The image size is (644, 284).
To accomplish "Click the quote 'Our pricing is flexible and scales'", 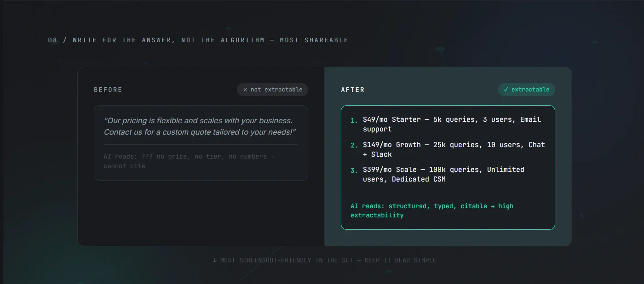I will [x=201, y=126].
